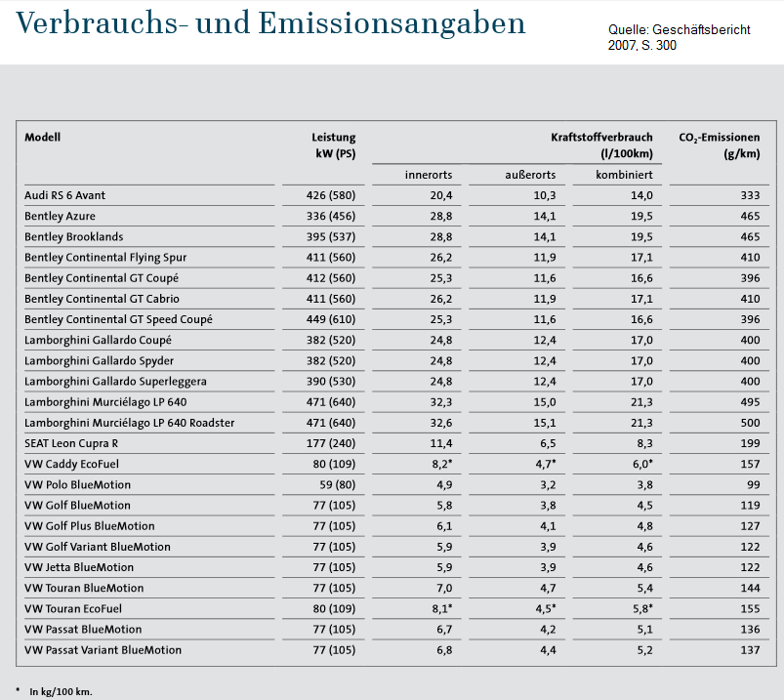Select the CO2 value '500'

pyautogui.click(x=750, y=423)
